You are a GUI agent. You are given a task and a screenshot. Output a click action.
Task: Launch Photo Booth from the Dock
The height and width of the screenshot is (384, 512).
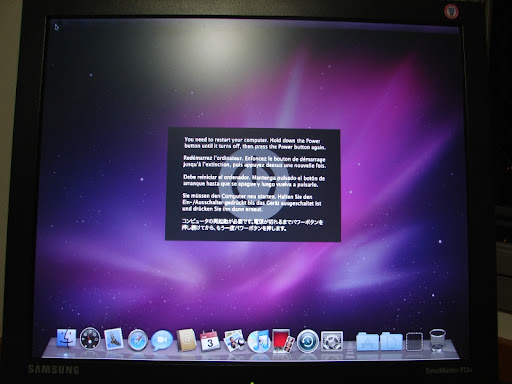(283, 341)
